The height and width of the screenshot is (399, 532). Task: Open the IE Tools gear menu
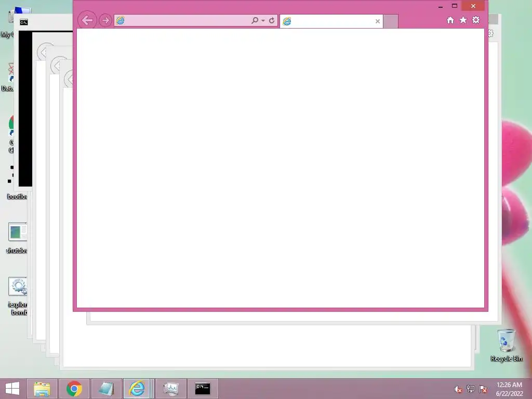tap(476, 20)
